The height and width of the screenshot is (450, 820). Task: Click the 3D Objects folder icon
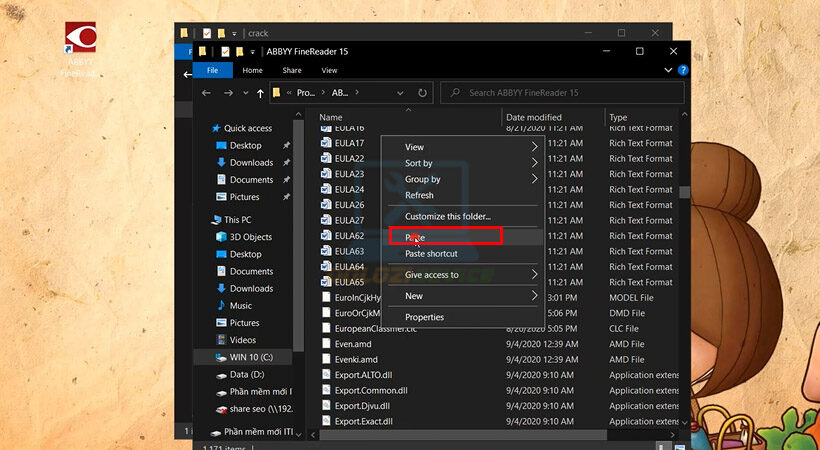tap(220, 237)
